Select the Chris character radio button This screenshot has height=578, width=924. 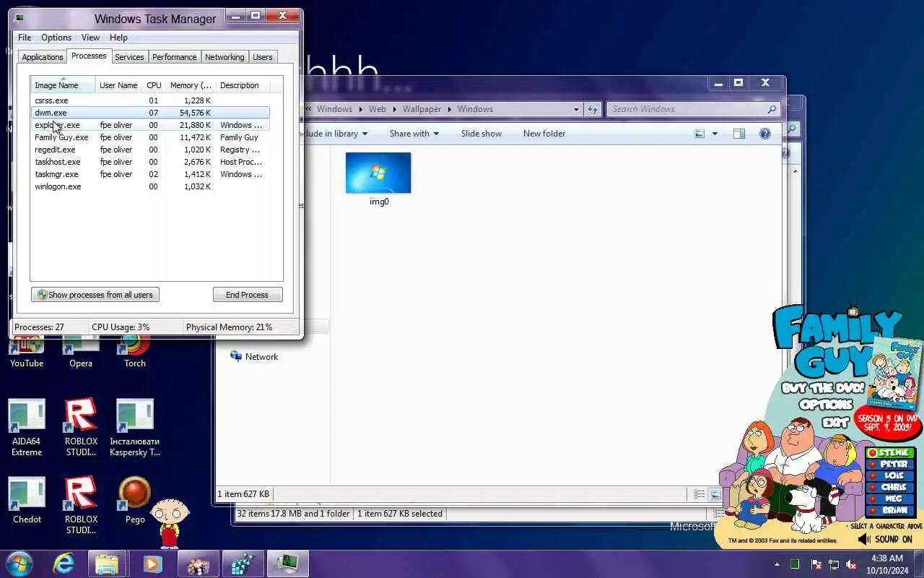point(872,488)
